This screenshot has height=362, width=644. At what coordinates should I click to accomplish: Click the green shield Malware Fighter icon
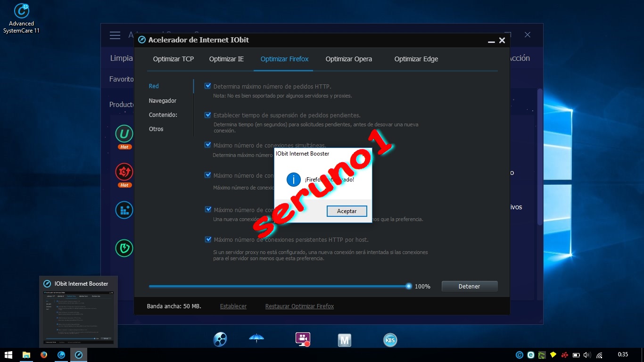click(x=124, y=248)
